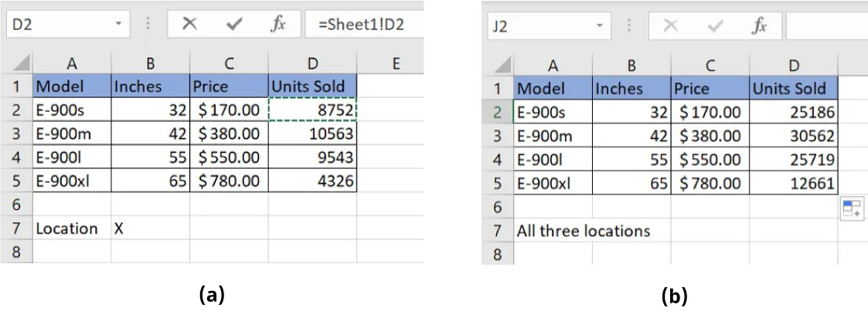Select cell with value 8752 in left sheet
868x311 pixels.
pos(312,110)
